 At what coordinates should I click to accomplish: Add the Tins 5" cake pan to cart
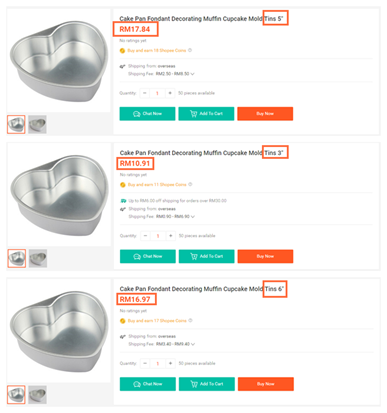pyautogui.click(x=206, y=114)
